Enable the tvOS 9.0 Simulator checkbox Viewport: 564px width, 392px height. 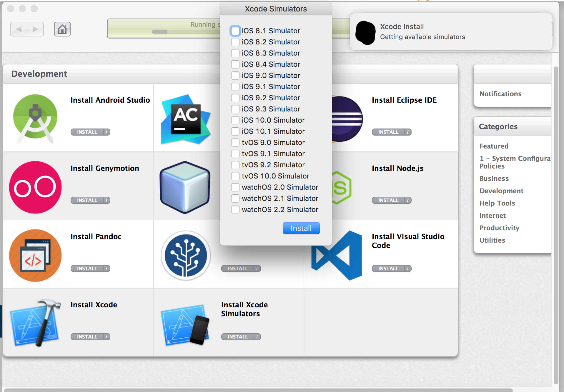[235, 143]
